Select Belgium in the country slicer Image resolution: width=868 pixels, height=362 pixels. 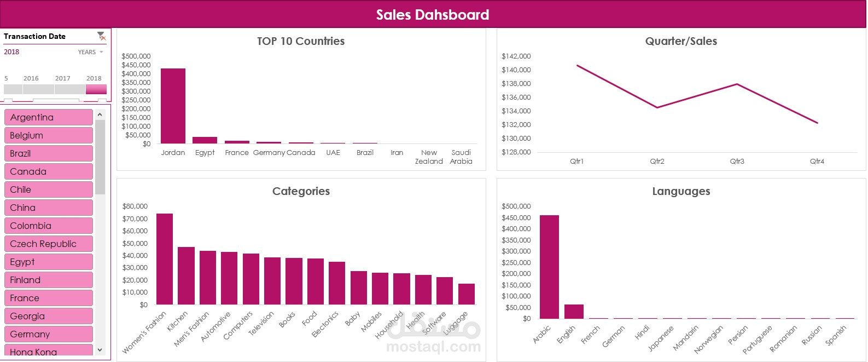(48, 135)
